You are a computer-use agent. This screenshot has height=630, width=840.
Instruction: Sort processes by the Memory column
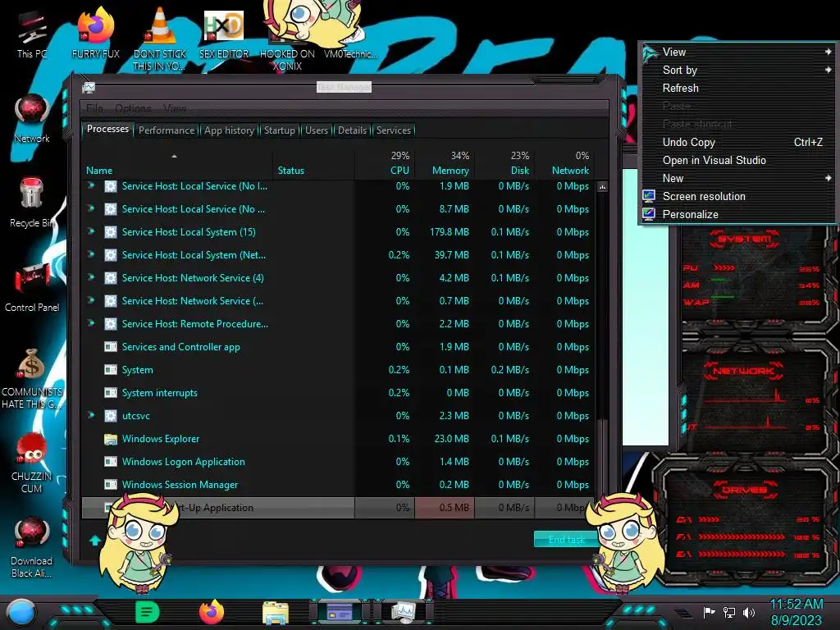click(445, 163)
